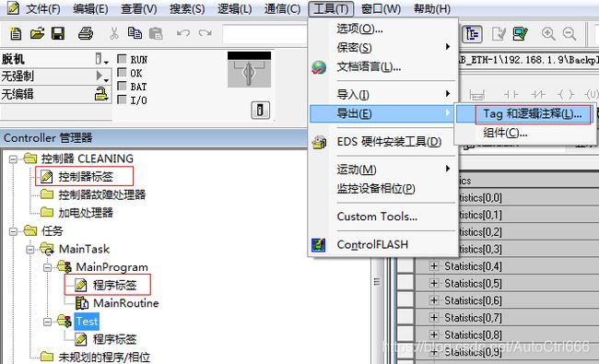Screen dimensions: 599x364
Task: Click the document language globe icon
Action: tap(319, 67)
